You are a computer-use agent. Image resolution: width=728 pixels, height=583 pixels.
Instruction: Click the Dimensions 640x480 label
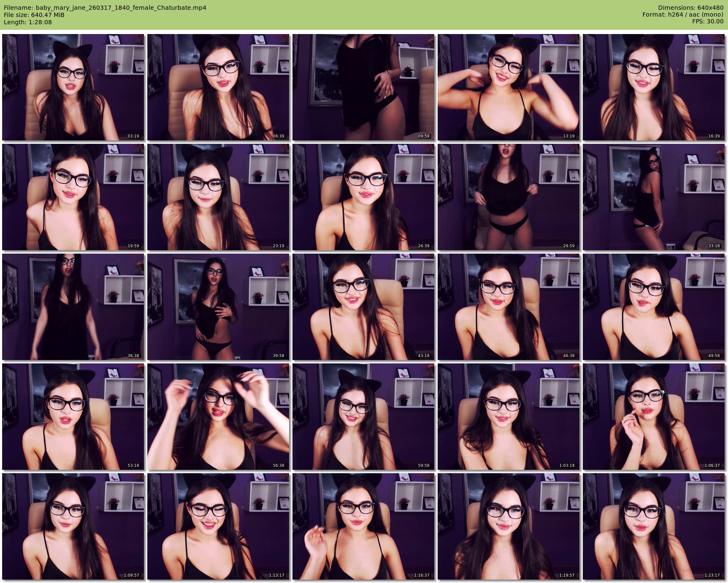[x=691, y=8]
